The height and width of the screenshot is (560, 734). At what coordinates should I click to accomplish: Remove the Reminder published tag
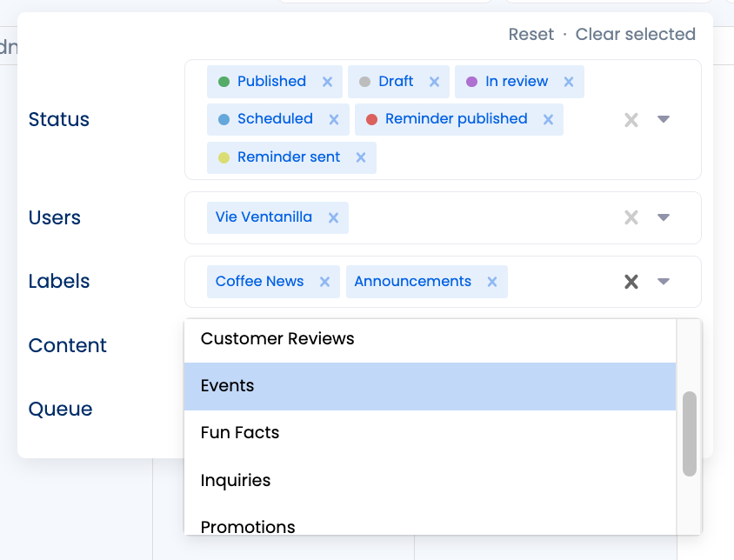click(x=549, y=119)
